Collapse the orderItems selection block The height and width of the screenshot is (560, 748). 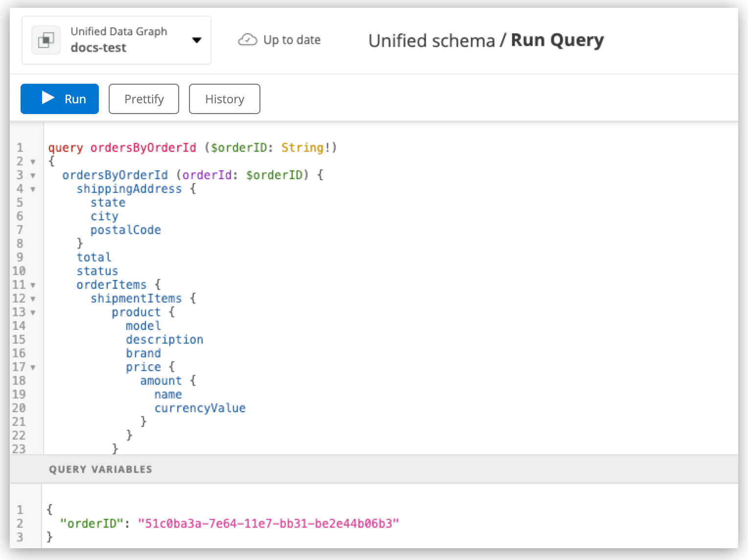pyautogui.click(x=32, y=284)
